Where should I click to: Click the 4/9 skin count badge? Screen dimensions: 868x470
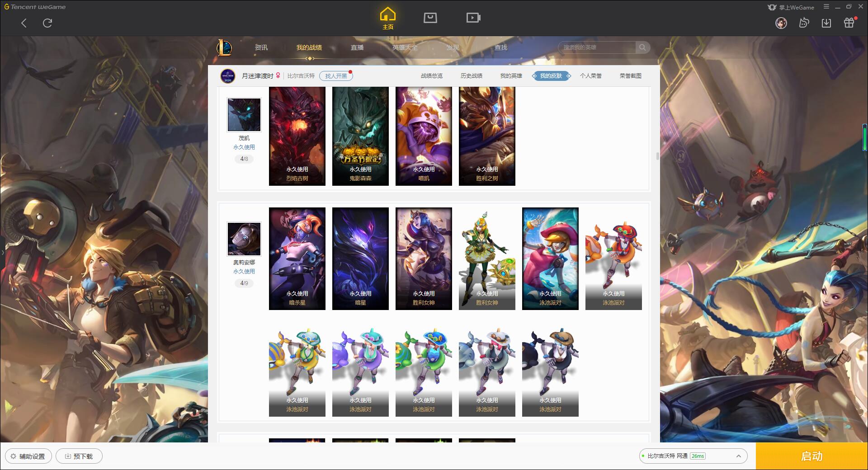pos(244,283)
